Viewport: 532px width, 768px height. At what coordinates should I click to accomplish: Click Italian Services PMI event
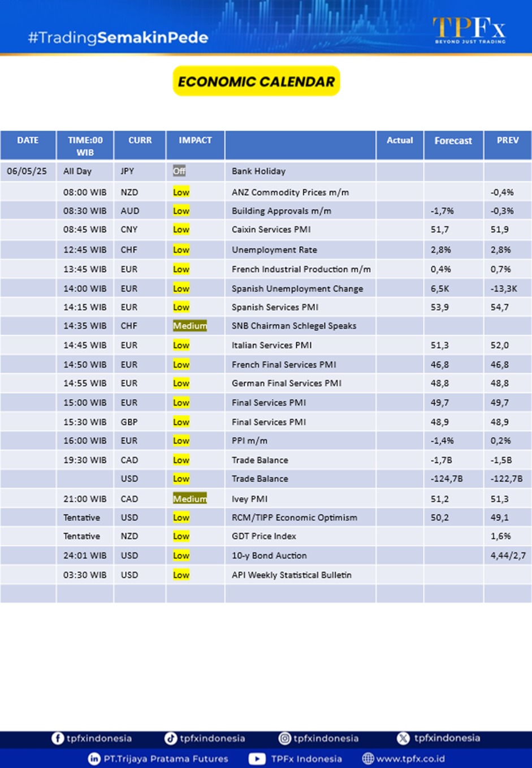click(271, 345)
